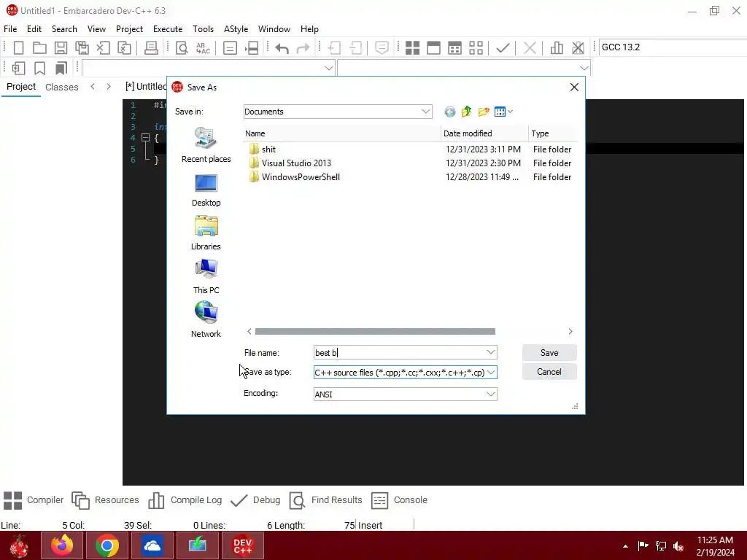
Task: Click the New file toolbar icon
Action: 18,47
